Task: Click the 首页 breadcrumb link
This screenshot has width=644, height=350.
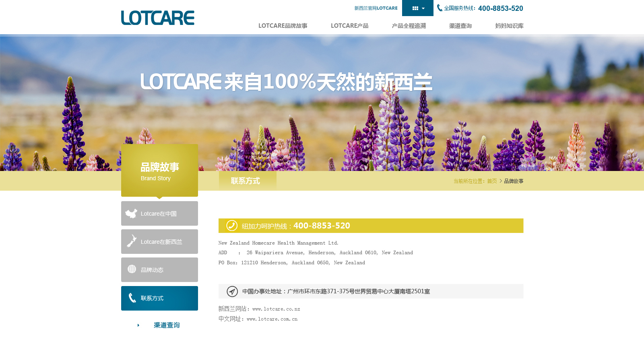Action: (x=492, y=181)
